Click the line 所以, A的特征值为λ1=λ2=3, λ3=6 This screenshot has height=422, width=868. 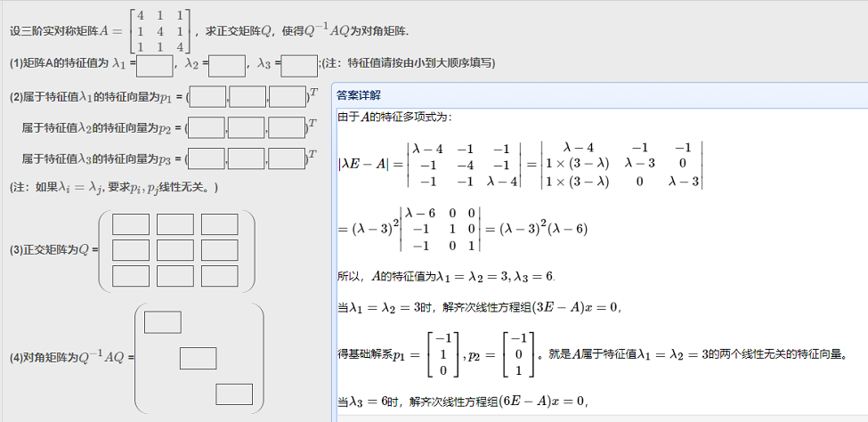pyautogui.click(x=447, y=276)
